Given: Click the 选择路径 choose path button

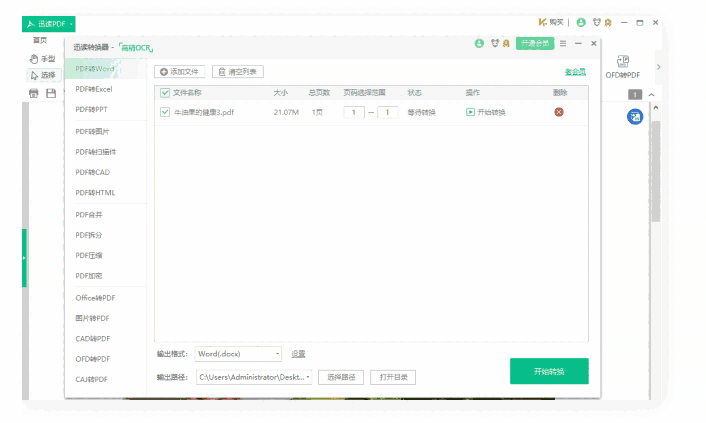Looking at the screenshot, I should click(x=341, y=377).
